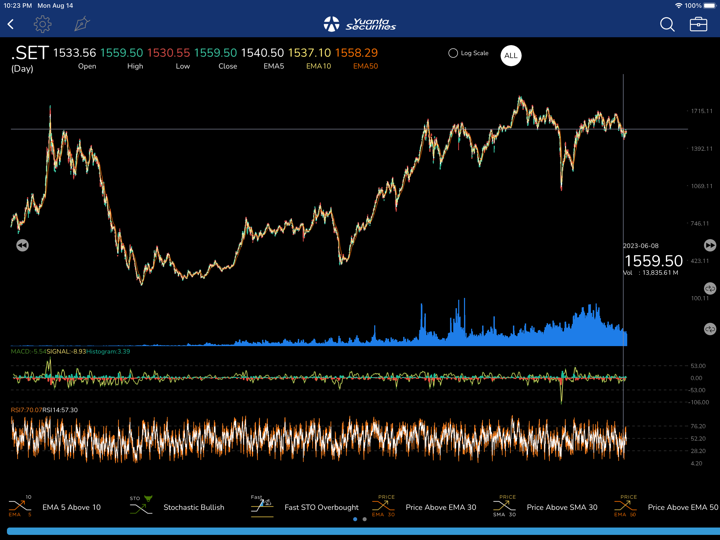This screenshot has width=720, height=540.
Task: Toggle the upper round button beside volume panel
Action: tap(709, 289)
